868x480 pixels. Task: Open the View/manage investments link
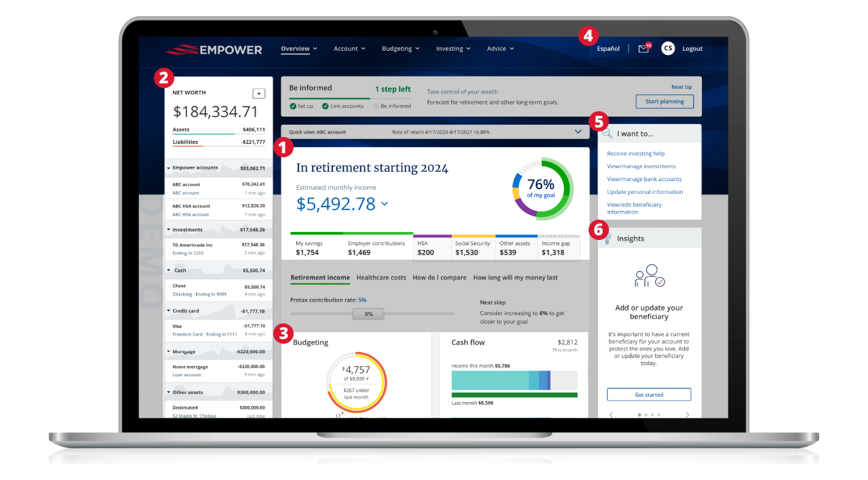[641, 166]
